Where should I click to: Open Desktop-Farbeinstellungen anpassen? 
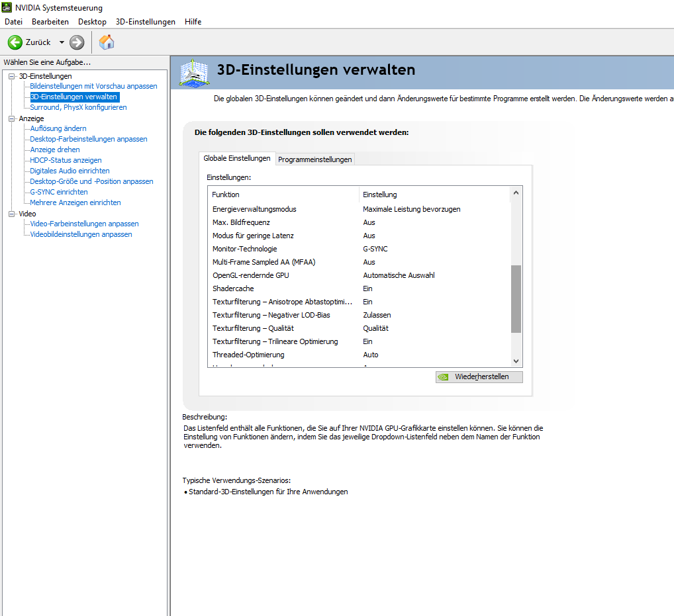click(x=89, y=139)
